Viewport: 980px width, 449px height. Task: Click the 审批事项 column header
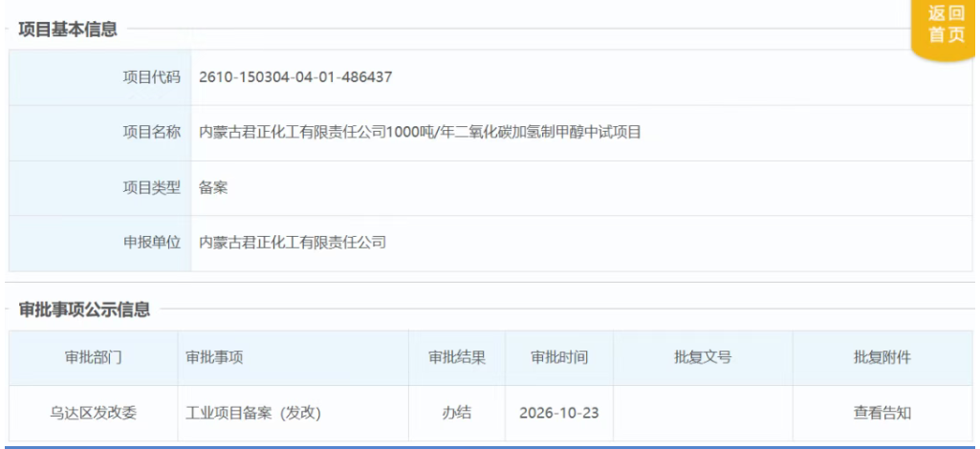[x=294, y=358]
